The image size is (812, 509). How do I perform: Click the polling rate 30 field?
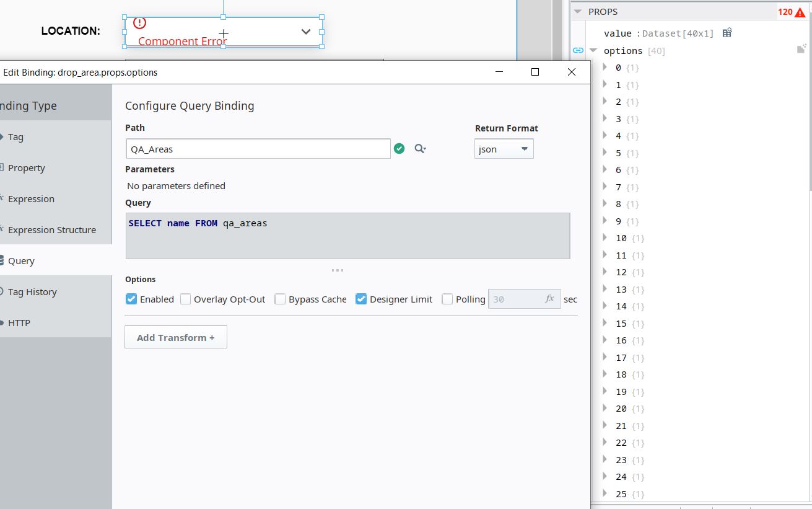[525, 299]
